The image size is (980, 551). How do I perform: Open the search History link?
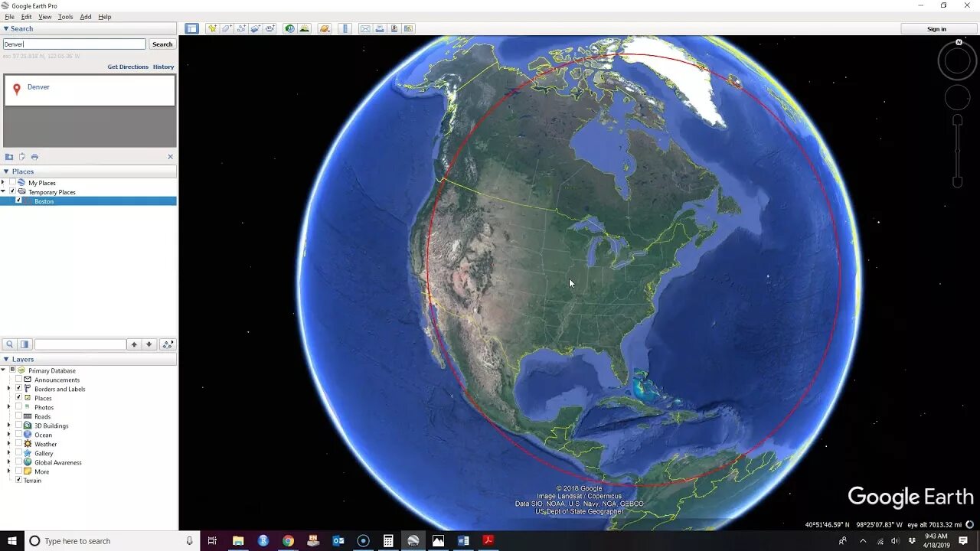(163, 67)
